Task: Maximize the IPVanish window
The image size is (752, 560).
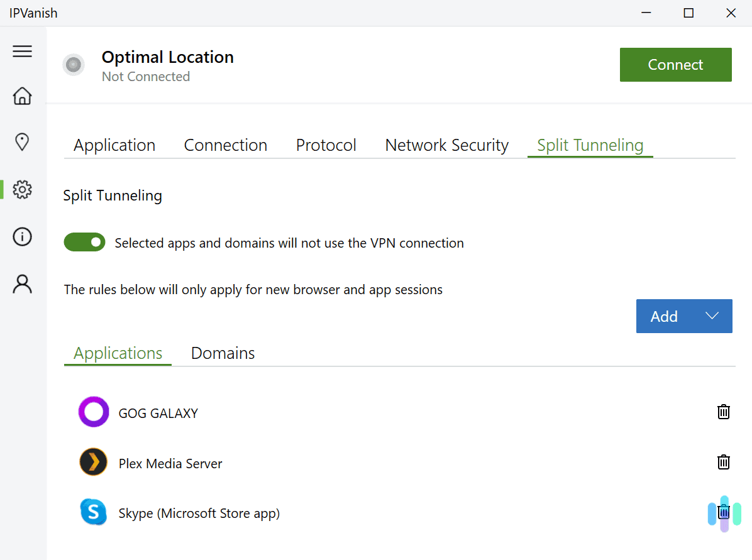Action: 688,13
